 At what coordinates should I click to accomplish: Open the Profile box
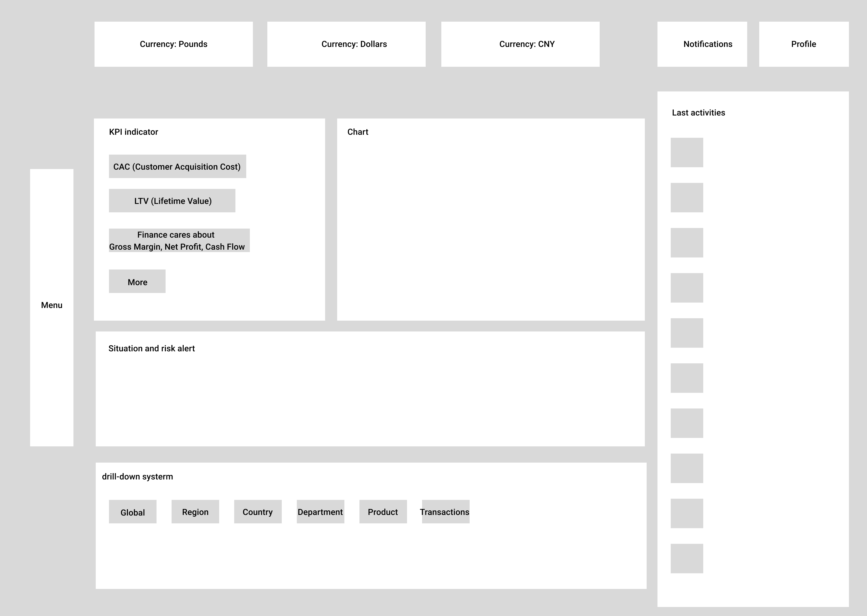click(x=803, y=44)
